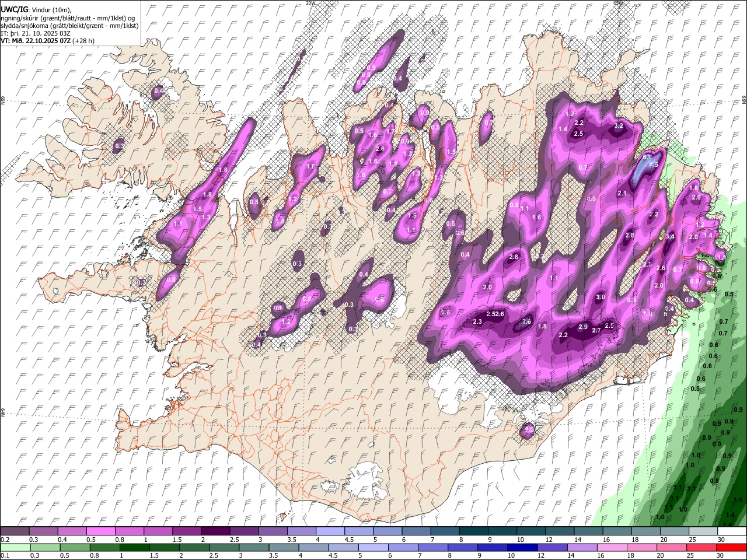747x560 pixels.
Task: Select the dark purple upper swatch at 2
Action: pyautogui.click(x=215, y=531)
